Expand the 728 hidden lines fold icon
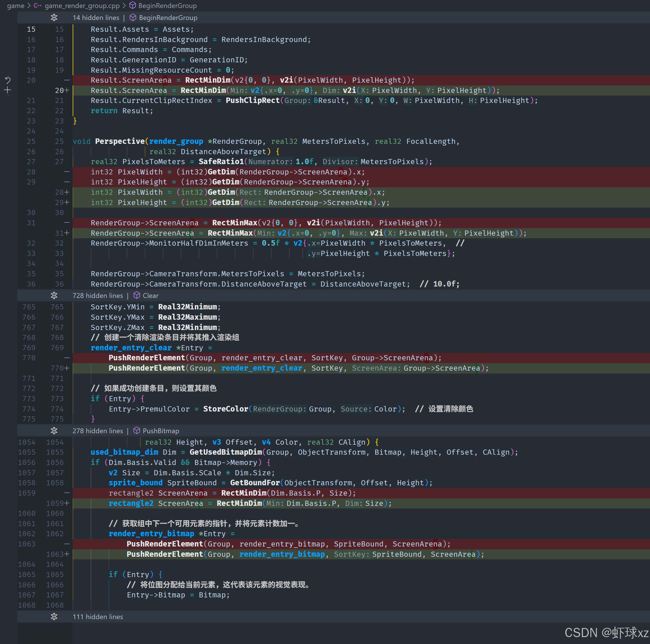The width and height of the screenshot is (650, 644). (x=54, y=295)
